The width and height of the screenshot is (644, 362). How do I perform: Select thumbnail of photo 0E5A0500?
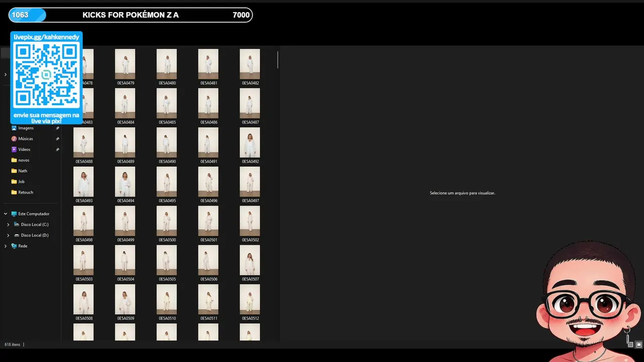(167, 221)
